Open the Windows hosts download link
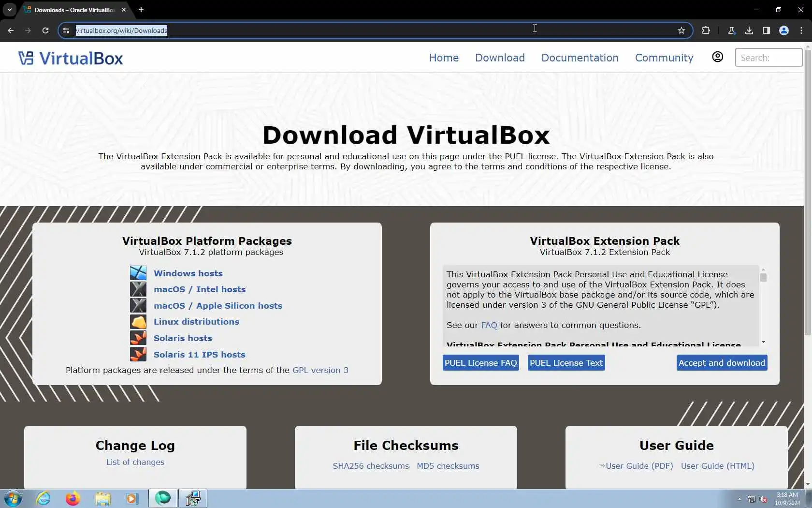Image resolution: width=812 pixels, height=508 pixels. (x=188, y=273)
